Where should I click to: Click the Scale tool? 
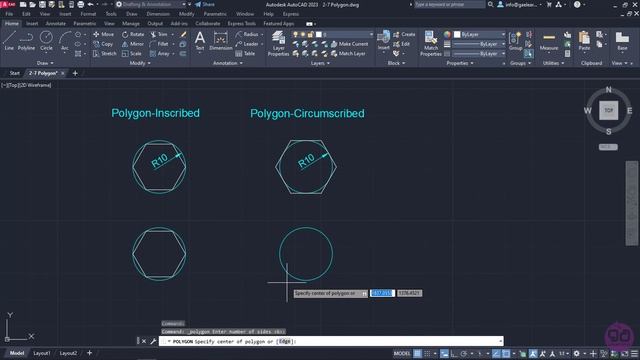(x=131, y=53)
